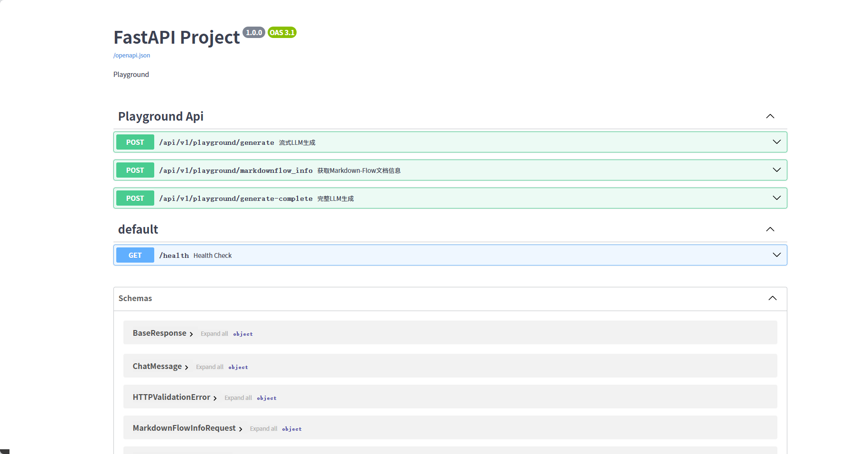Click the Playground description text

131,75
